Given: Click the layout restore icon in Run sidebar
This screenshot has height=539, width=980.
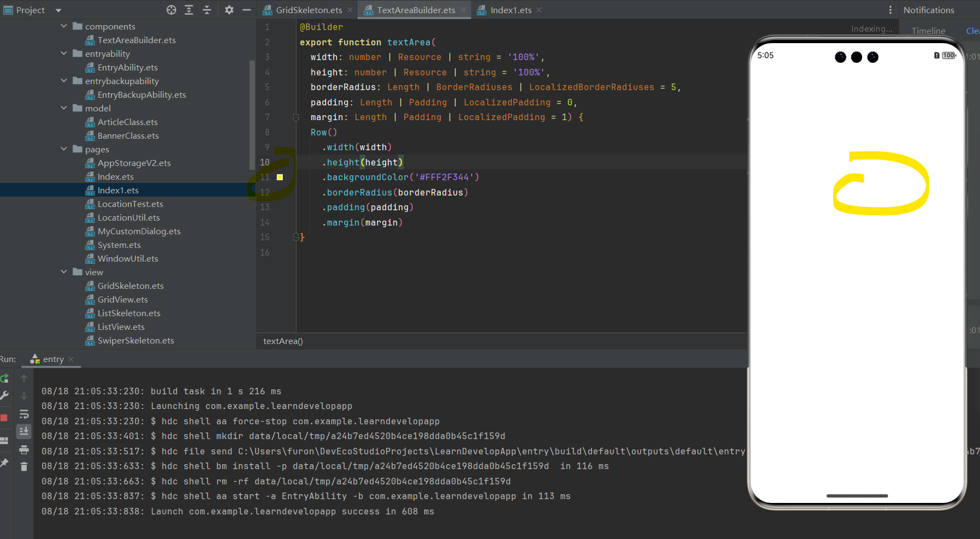Looking at the screenshot, I should (x=4, y=440).
